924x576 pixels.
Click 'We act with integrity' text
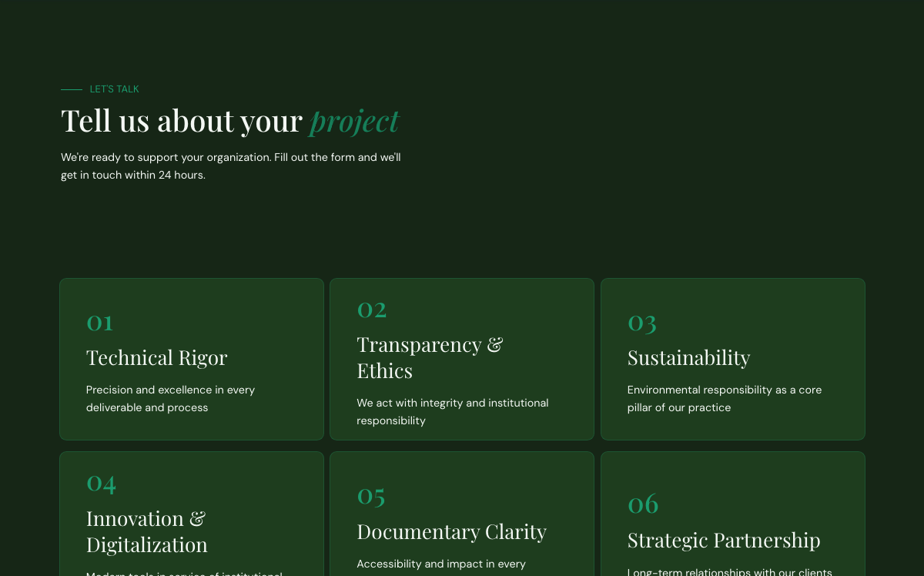[453, 412]
